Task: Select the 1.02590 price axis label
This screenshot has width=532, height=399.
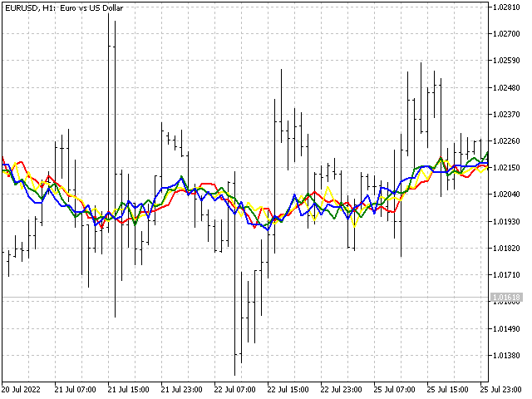Action: click(x=506, y=61)
